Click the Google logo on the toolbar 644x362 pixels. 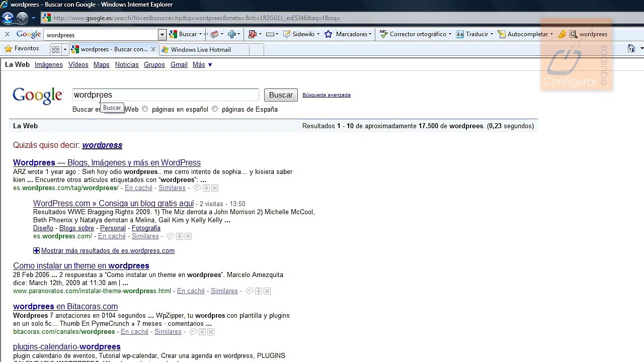click(x=28, y=34)
